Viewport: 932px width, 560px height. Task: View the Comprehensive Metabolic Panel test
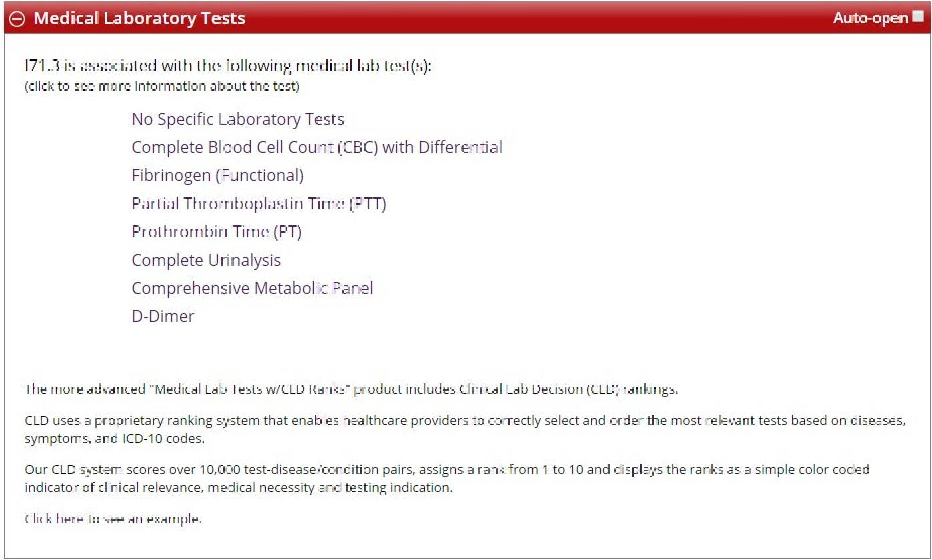252,288
